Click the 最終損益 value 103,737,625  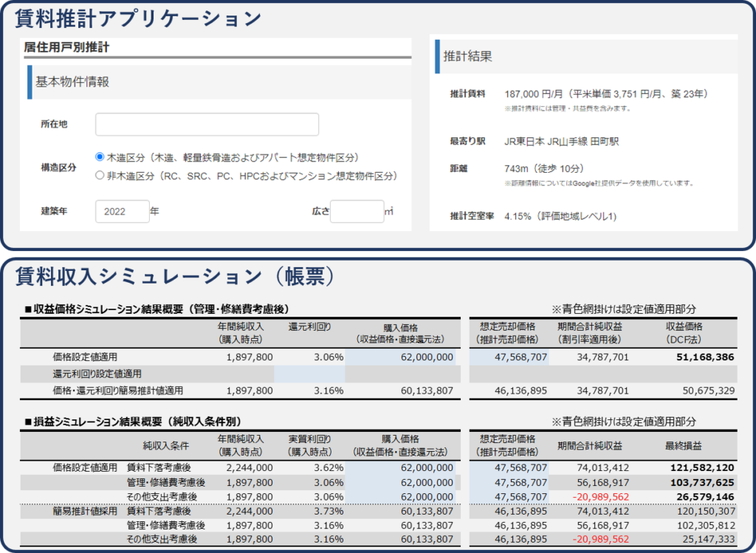point(703,483)
